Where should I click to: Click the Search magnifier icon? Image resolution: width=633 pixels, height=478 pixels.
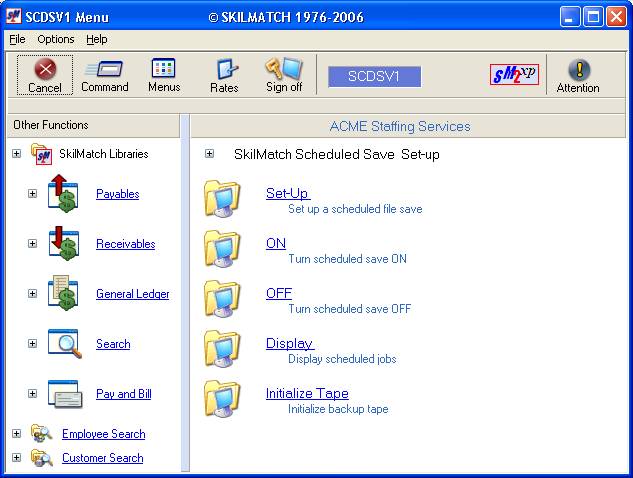[x=65, y=344]
